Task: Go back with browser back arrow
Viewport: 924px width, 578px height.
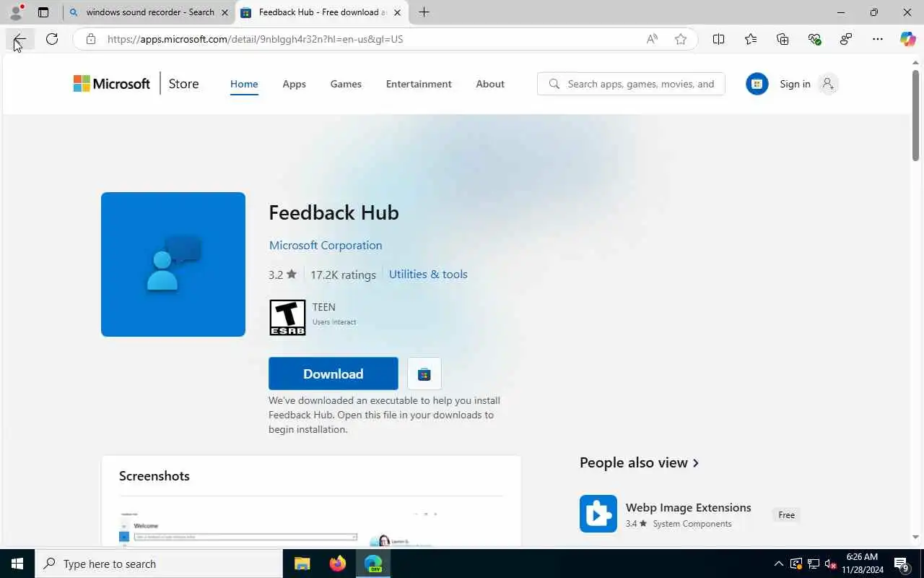Action: [20, 39]
